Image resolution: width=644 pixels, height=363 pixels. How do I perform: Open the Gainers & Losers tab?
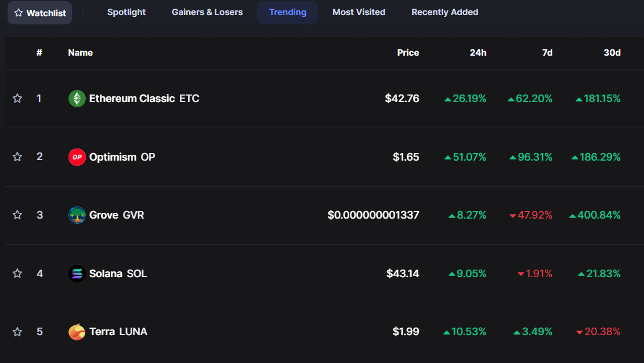tap(207, 12)
